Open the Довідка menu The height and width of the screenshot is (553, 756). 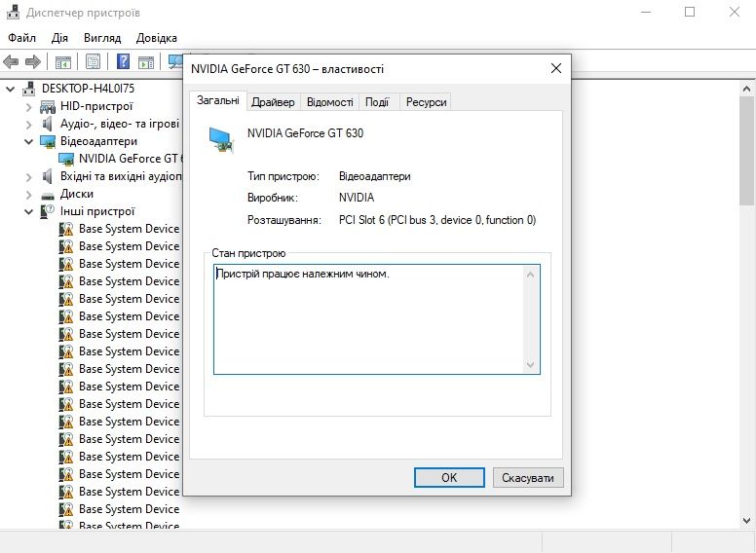point(156,38)
